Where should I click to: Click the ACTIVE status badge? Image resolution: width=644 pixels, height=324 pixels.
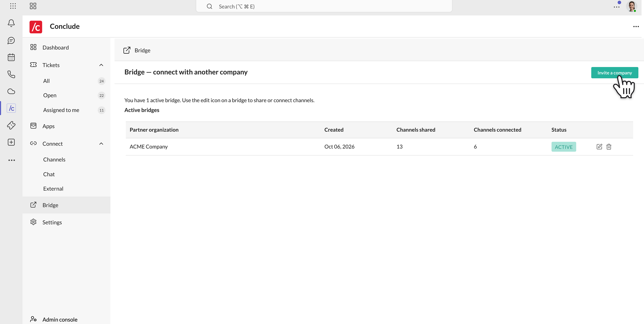[563, 147]
